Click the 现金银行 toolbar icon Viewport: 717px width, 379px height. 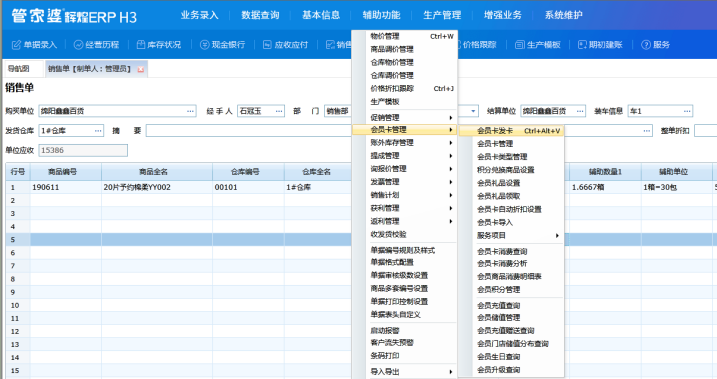pos(204,45)
